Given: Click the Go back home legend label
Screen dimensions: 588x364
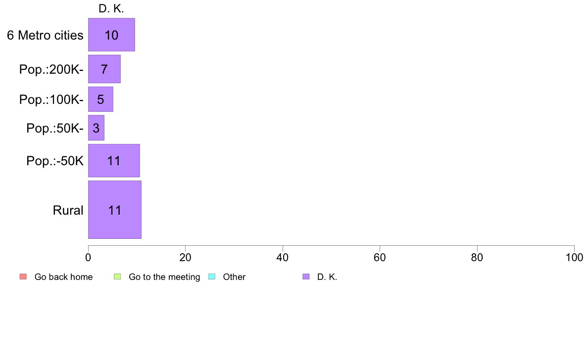Looking at the screenshot, I should click(63, 277).
